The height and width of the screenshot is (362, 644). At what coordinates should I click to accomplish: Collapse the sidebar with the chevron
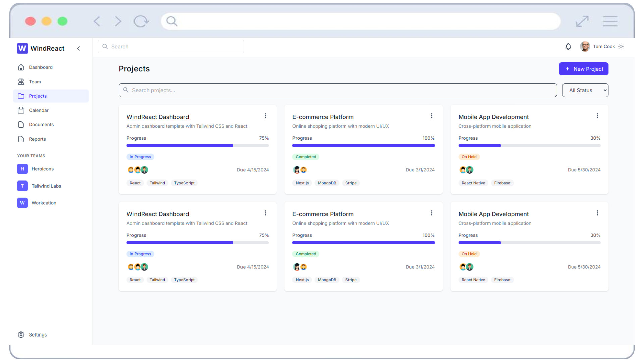pyautogui.click(x=78, y=48)
